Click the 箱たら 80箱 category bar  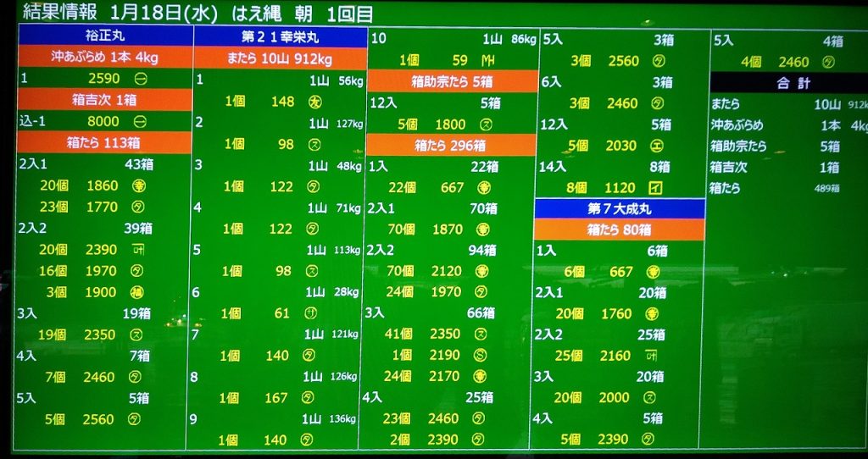click(619, 229)
